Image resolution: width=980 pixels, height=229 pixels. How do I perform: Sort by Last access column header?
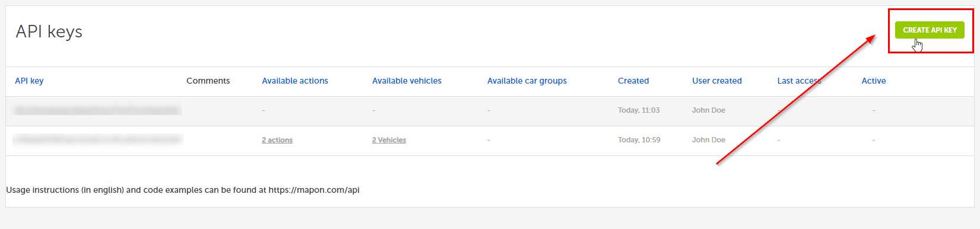pyautogui.click(x=799, y=81)
